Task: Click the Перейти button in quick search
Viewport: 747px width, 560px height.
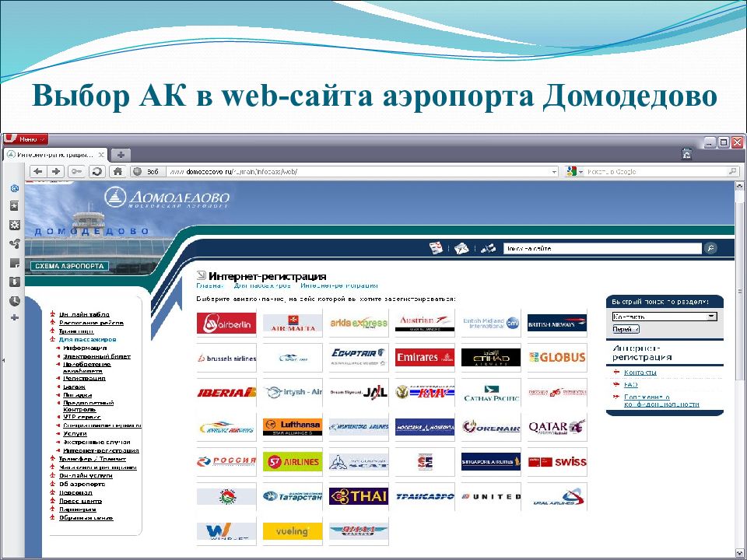Action: [x=626, y=329]
